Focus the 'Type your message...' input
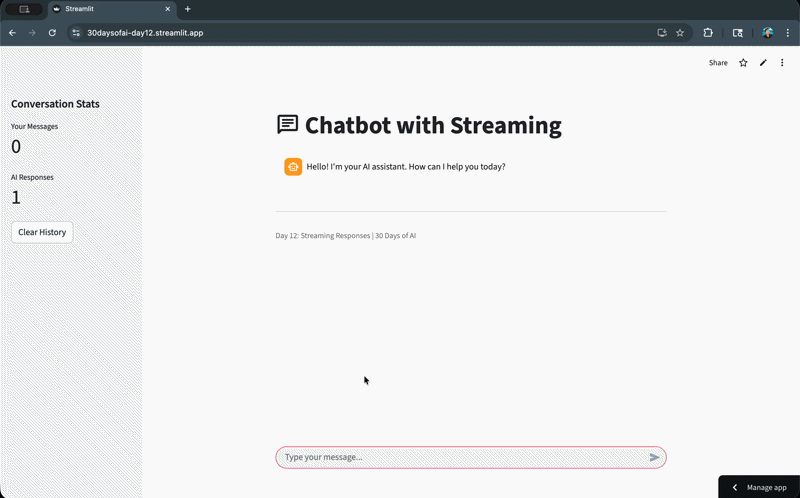800x498 pixels. 460,457
